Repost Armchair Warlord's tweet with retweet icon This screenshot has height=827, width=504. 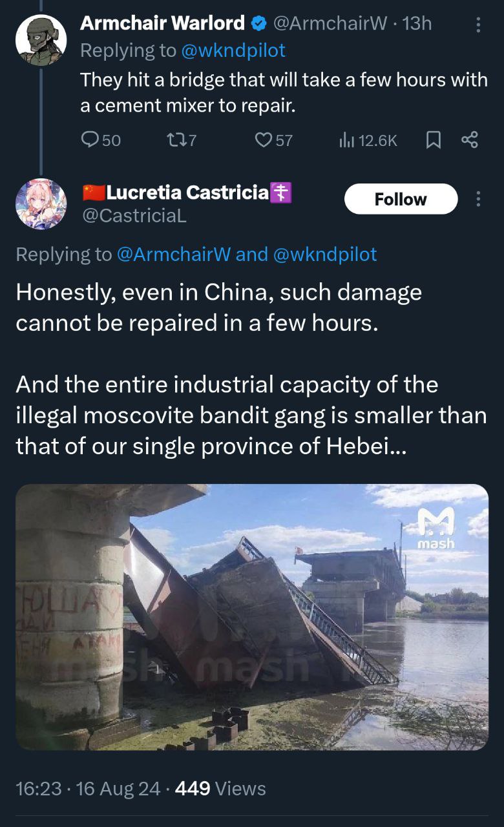(x=175, y=140)
